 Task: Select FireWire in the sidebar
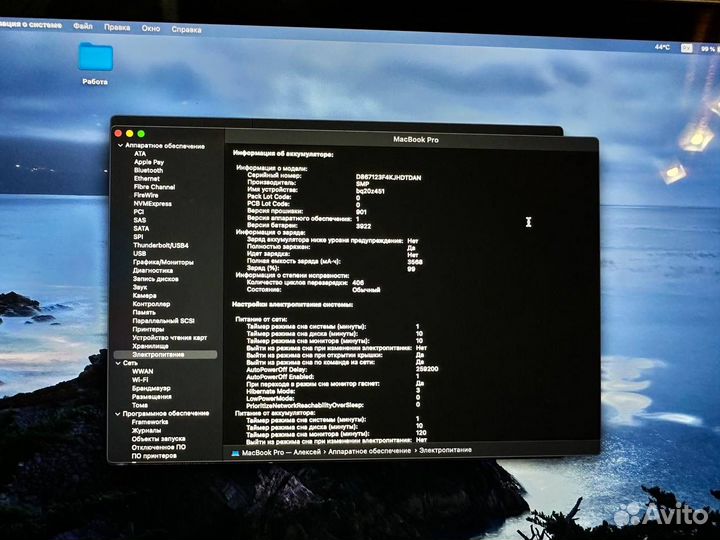click(x=146, y=195)
